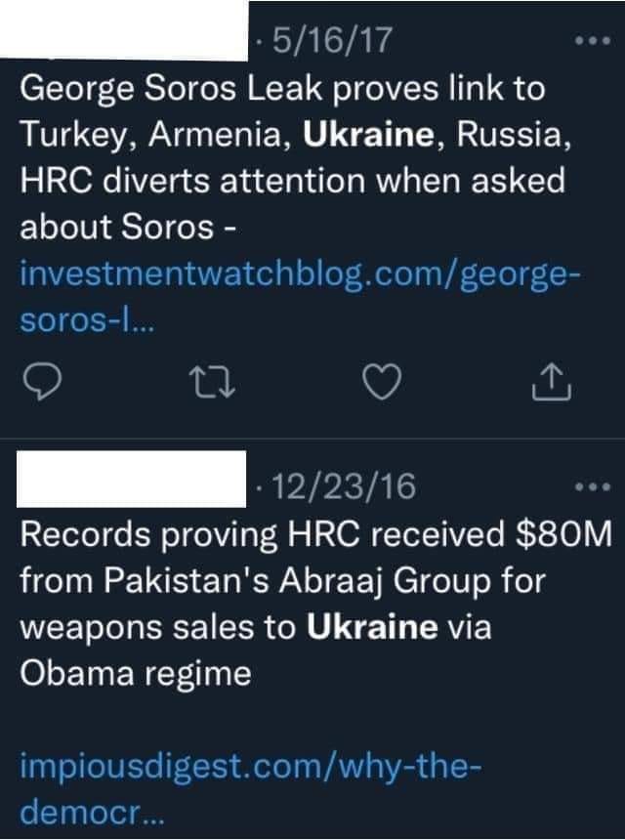Click bold "Ukraine" in the Soros tweet
This screenshot has width=625, height=840.
368,136
